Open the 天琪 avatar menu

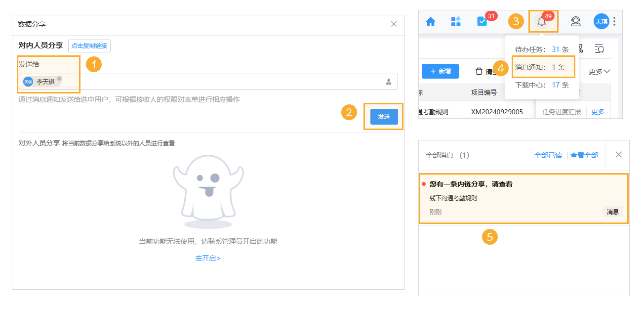[601, 21]
